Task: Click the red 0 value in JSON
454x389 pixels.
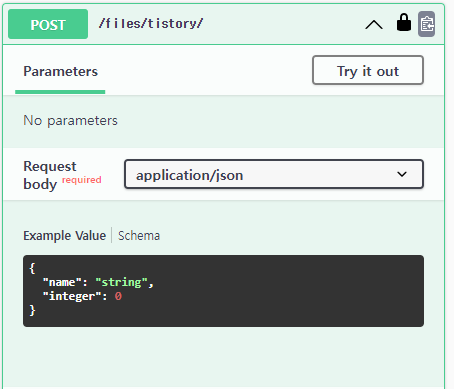Action: pos(118,296)
